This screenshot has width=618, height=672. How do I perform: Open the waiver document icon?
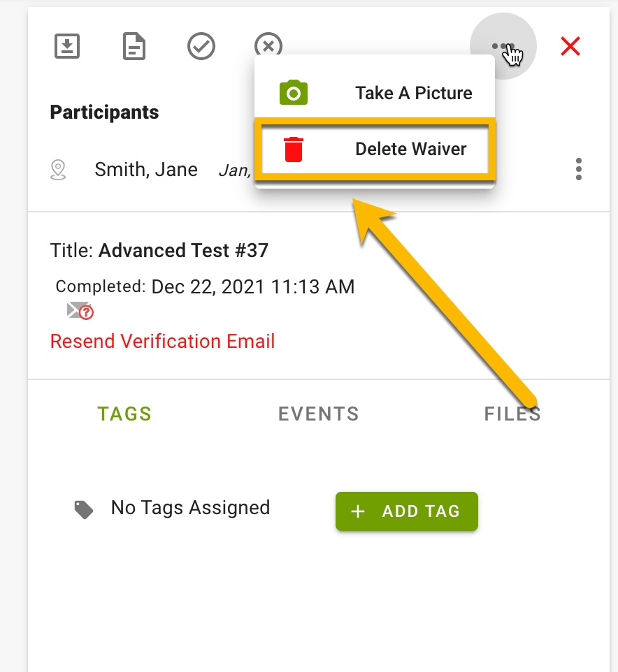134,46
